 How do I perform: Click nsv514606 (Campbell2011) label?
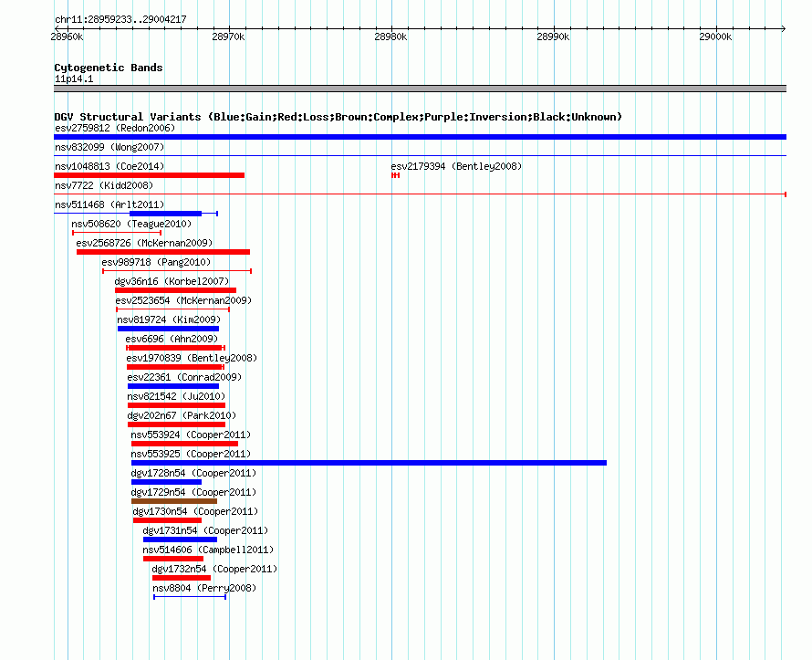[x=208, y=550]
